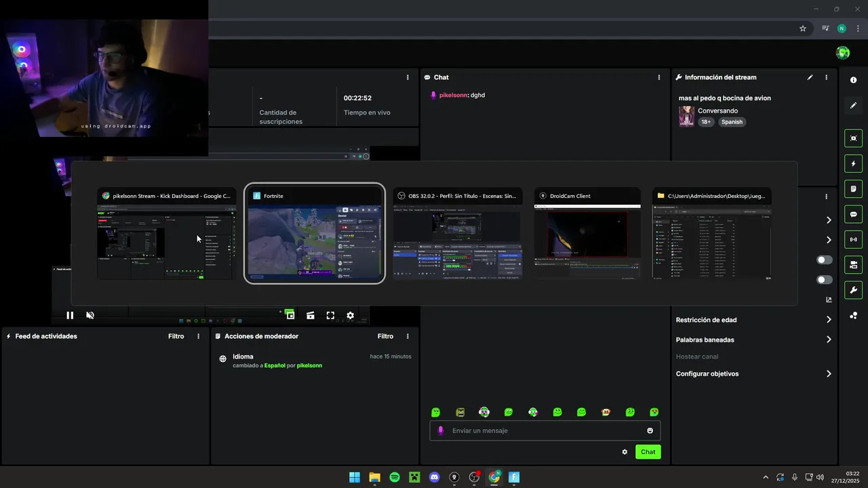Open volume control in system tray
The width and height of the screenshot is (868, 488).
pos(820,477)
